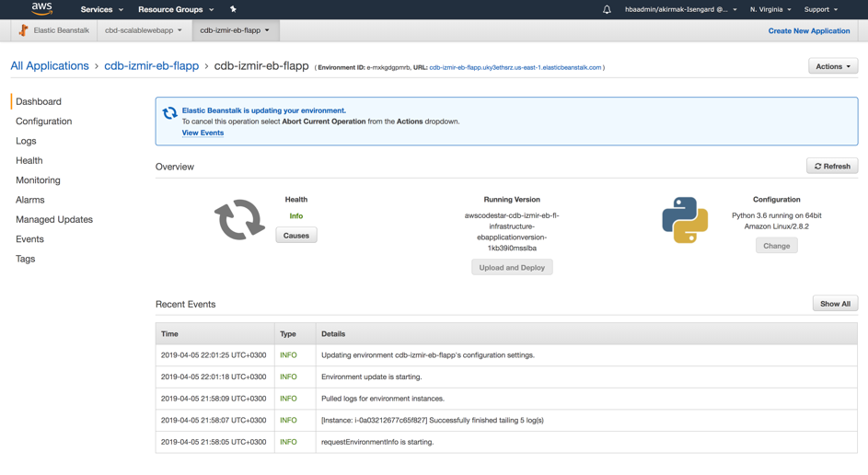Open the cbd-scalablewebapp application dropdown
The image size is (868, 475).
[x=144, y=30]
